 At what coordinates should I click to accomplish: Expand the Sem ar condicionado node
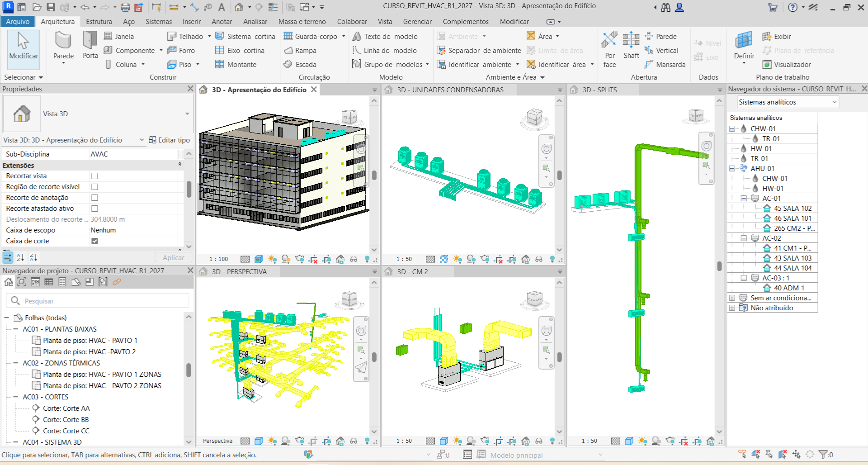coord(732,298)
